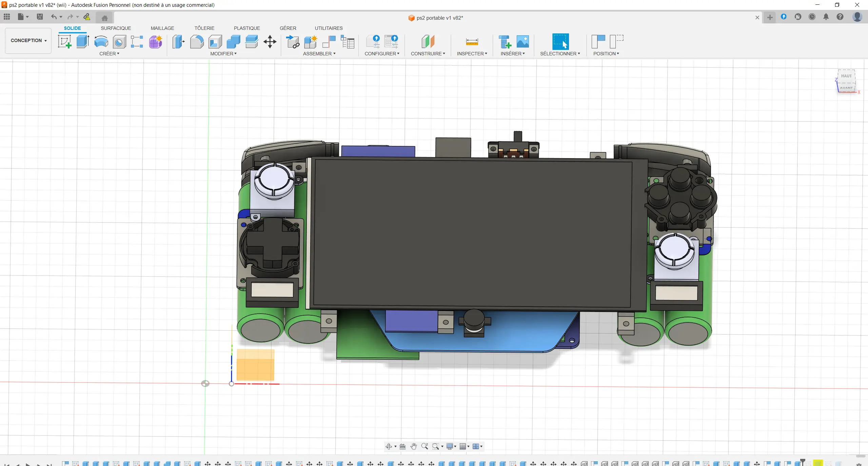Image resolution: width=868 pixels, height=466 pixels.
Task: Select the Create Form purple icon
Action: click(x=156, y=42)
